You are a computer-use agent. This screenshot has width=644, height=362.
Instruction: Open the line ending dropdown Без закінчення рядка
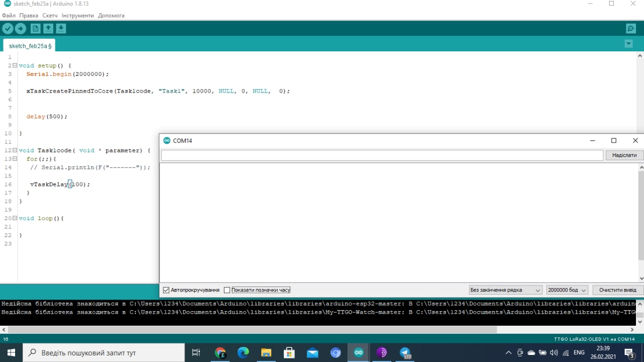(x=505, y=290)
